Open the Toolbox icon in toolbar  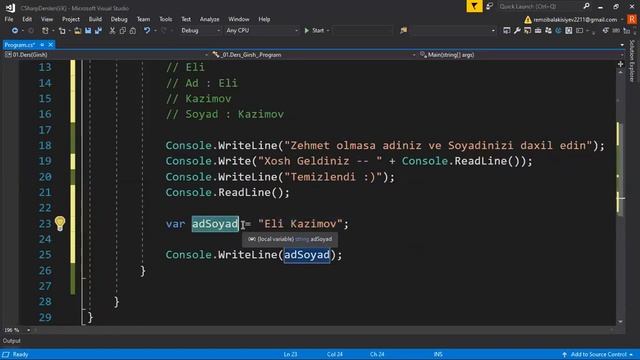[538, 31]
